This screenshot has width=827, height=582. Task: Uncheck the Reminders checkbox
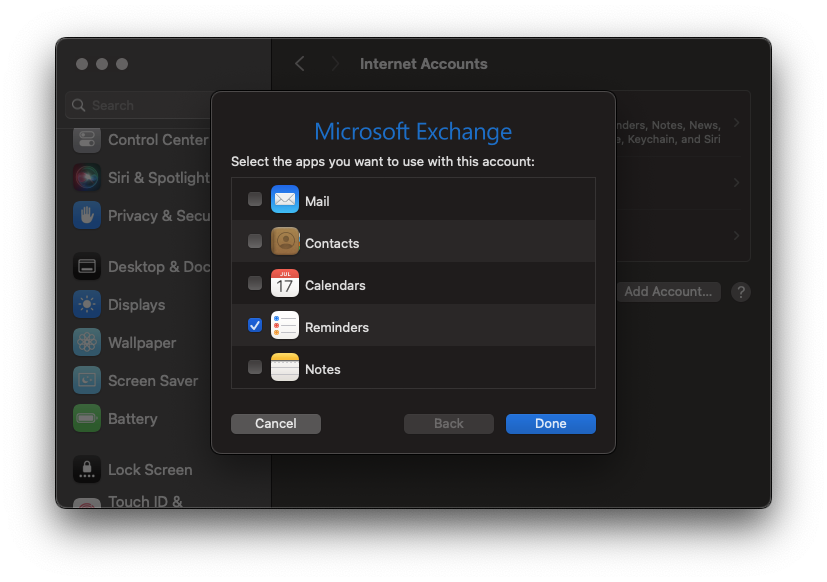pyautogui.click(x=255, y=325)
